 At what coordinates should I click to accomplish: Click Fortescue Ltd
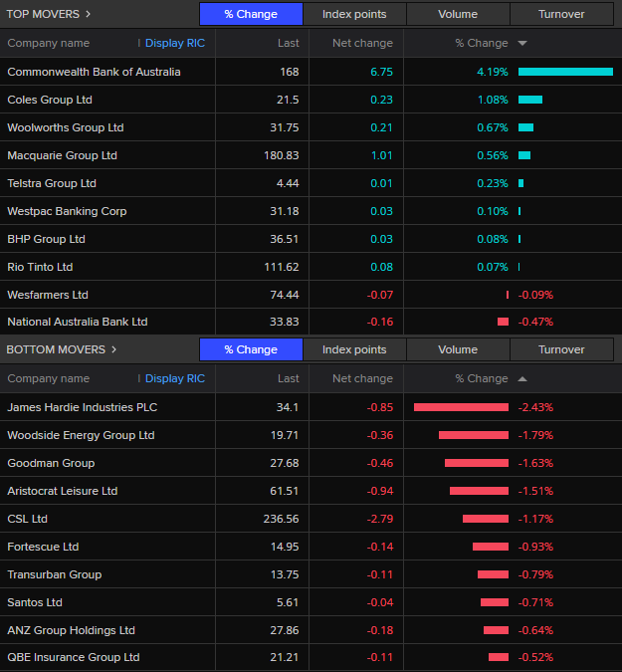[x=43, y=547]
